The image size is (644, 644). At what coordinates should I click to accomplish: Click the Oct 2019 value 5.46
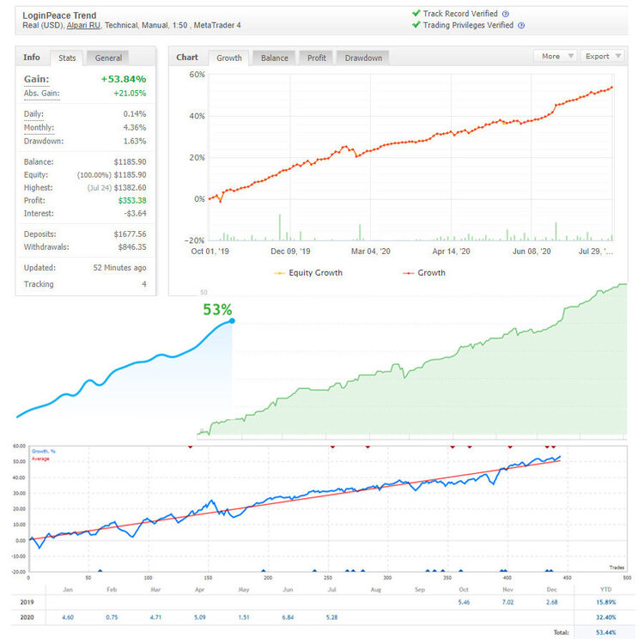464,603
